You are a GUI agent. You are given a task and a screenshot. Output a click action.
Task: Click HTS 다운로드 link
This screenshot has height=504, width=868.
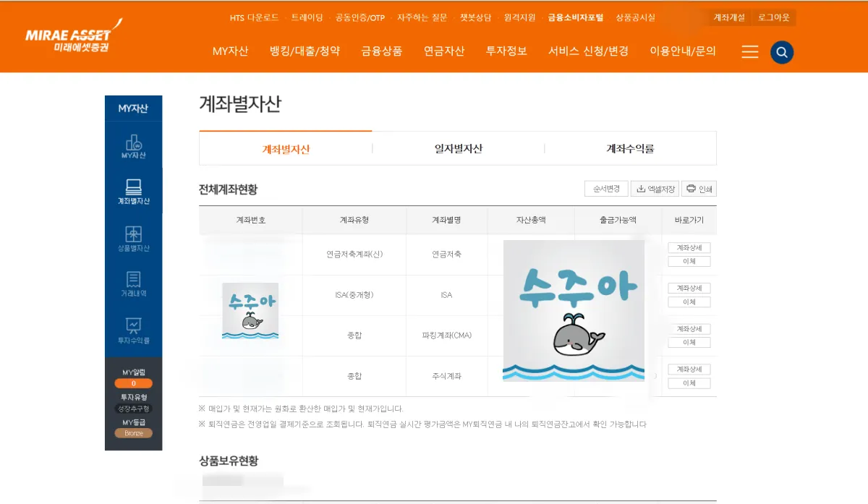click(254, 17)
